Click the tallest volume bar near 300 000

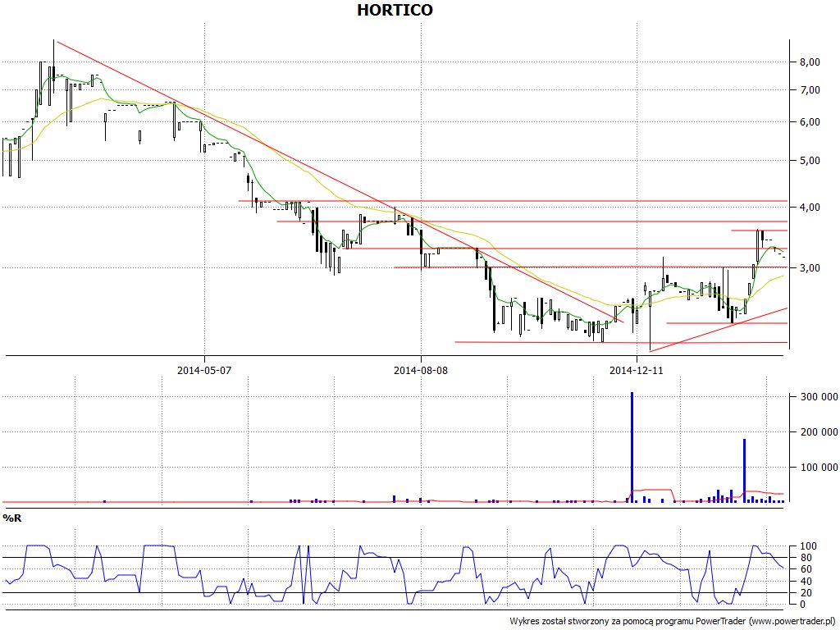[x=632, y=447]
